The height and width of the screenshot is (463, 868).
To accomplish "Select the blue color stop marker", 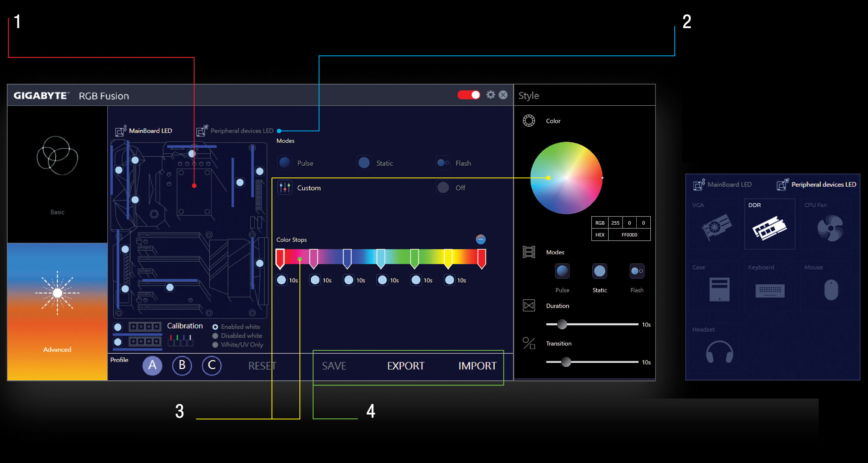I will [347, 259].
